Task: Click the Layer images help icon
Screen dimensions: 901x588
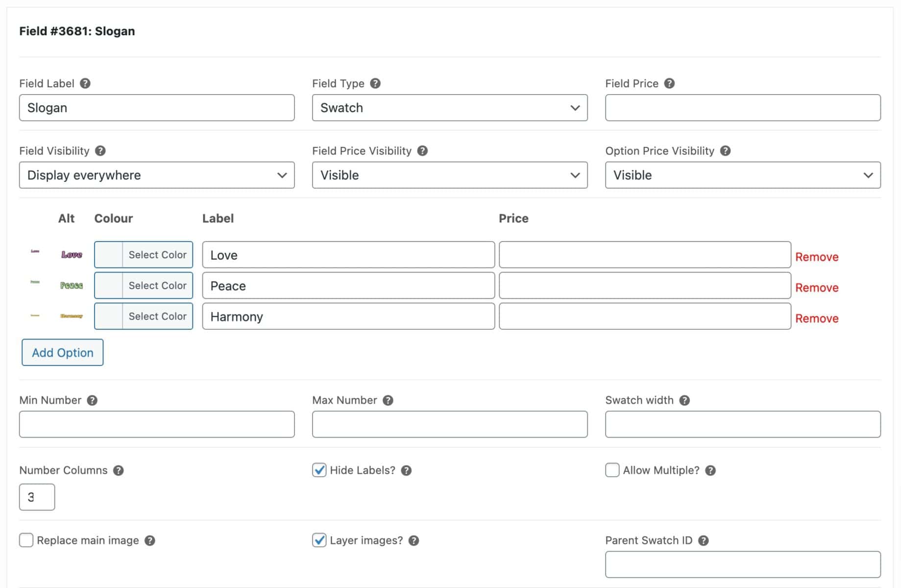Action: (x=414, y=540)
